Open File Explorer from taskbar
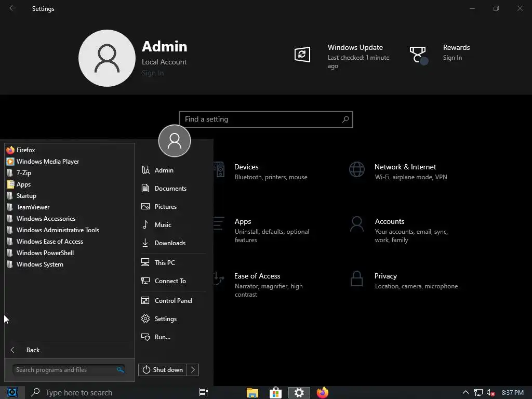 point(252,393)
